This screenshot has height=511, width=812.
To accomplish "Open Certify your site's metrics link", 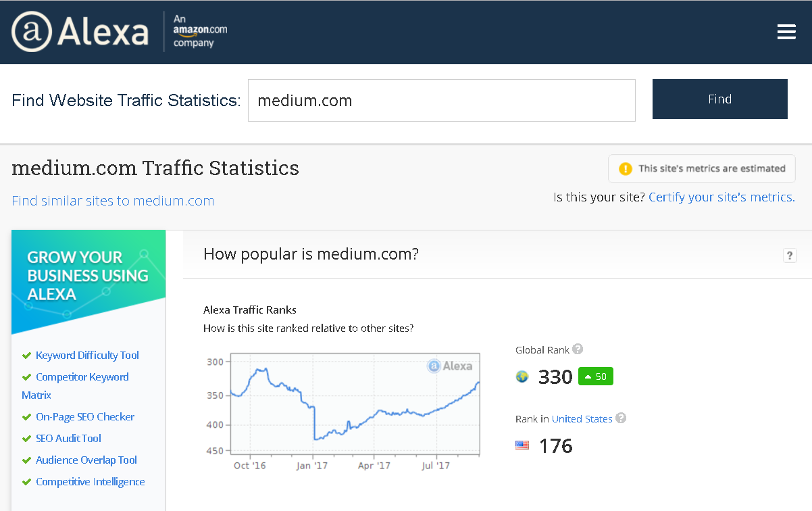I will pos(721,197).
